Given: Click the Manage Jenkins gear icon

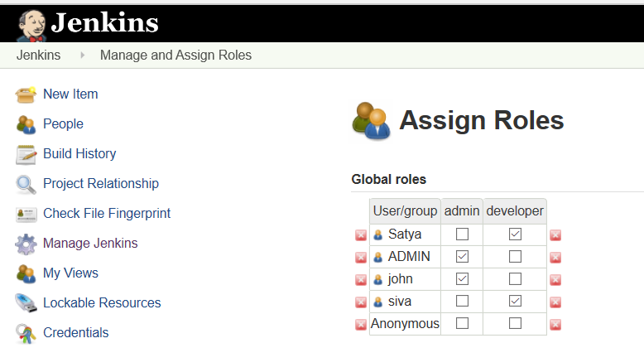Looking at the screenshot, I should [x=26, y=244].
